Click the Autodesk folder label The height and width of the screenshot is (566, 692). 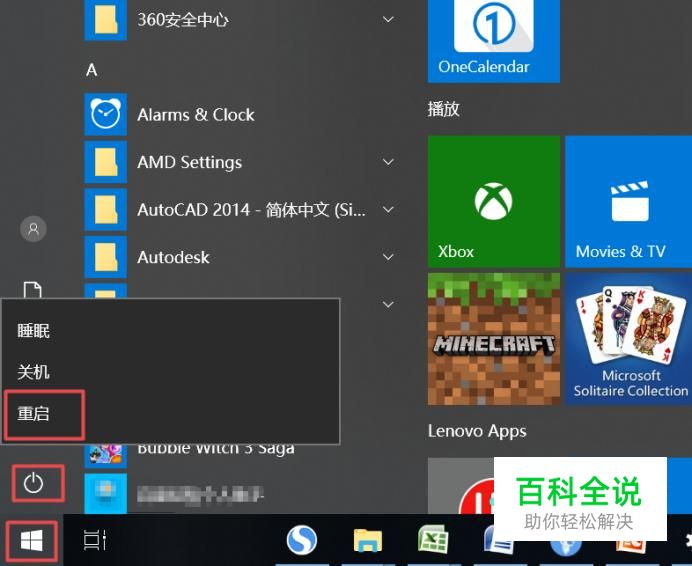point(173,257)
